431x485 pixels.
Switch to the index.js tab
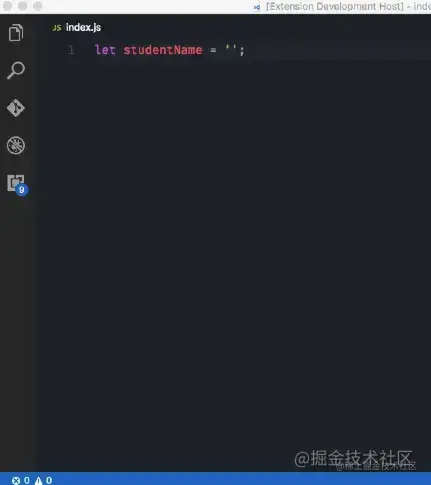(x=77, y=27)
